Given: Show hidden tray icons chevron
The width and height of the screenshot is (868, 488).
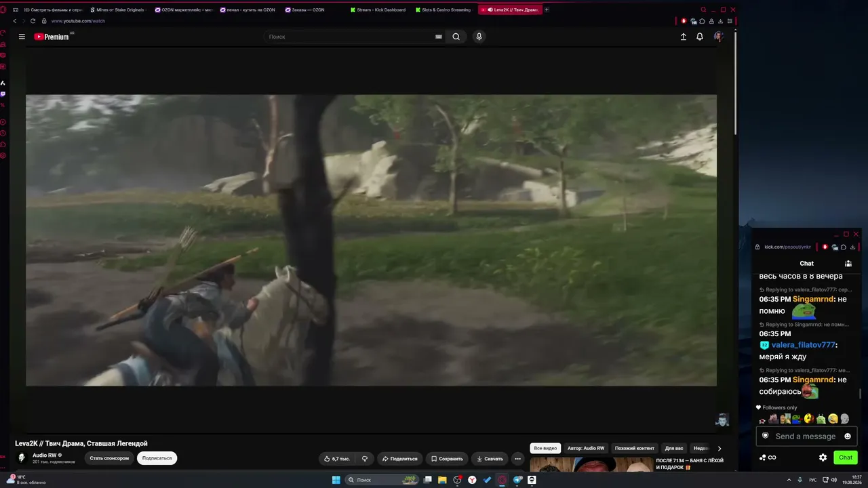Looking at the screenshot, I should [789, 480].
